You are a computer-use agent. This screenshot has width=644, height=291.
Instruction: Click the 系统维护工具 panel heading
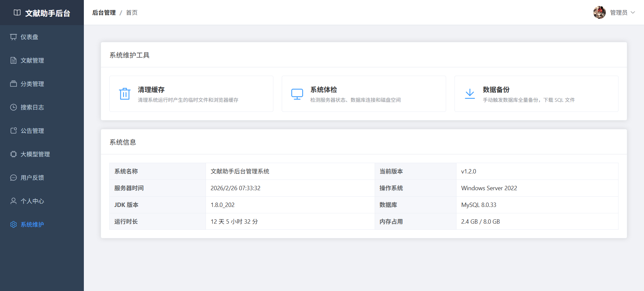pos(129,55)
